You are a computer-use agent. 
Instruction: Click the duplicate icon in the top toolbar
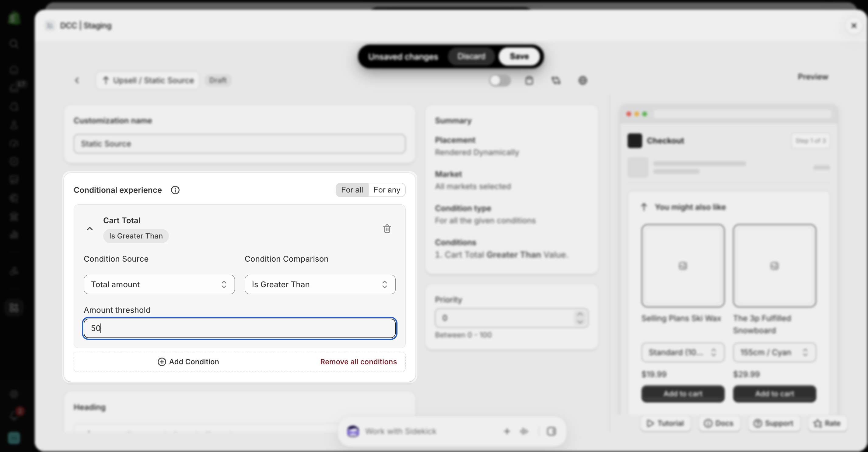click(x=556, y=80)
